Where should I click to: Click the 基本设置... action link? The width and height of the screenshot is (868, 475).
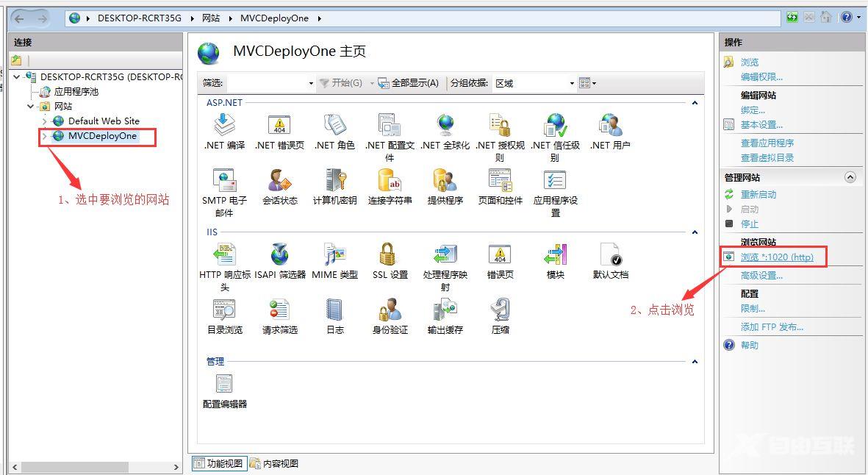761,125
